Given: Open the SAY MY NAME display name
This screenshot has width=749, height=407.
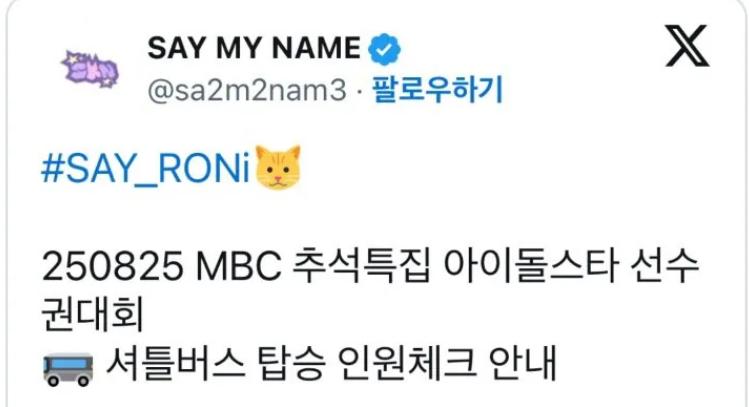Looking at the screenshot, I should 254,48.
